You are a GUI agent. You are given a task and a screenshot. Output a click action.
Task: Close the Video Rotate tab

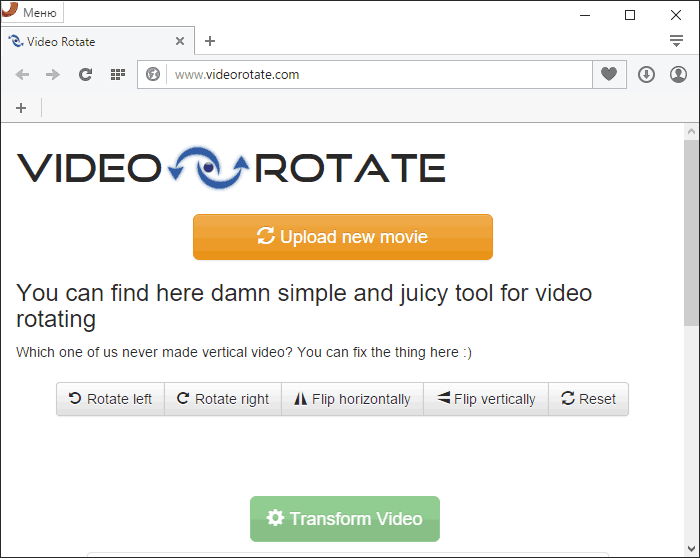click(x=180, y=42)
